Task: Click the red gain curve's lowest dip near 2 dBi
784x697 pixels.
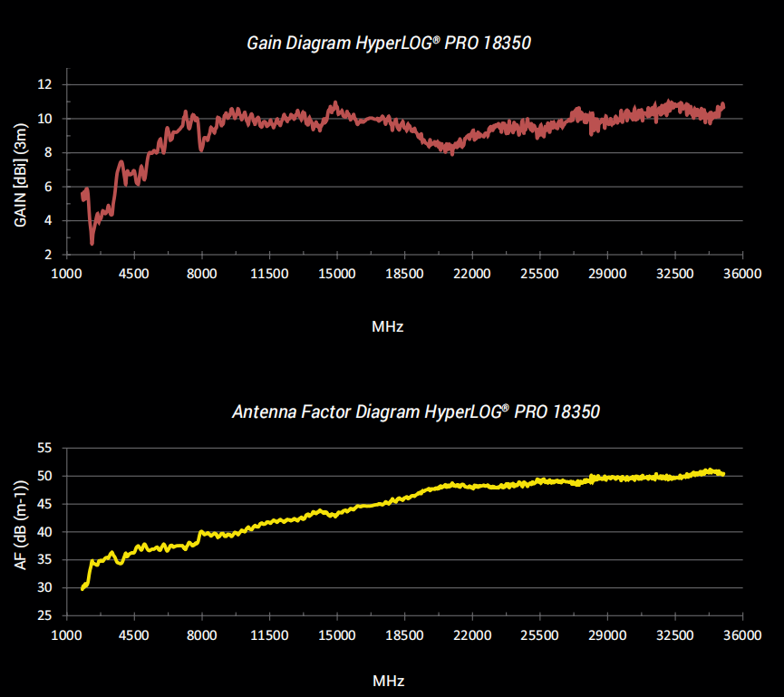Action: pyautogui.click(x=92, y=243)
